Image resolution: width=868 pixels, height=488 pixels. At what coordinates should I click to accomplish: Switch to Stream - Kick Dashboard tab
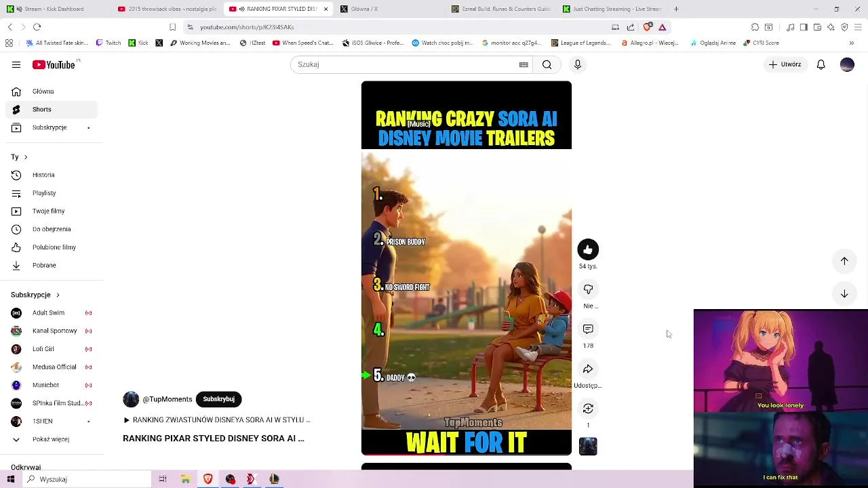[x=56, y=9]
